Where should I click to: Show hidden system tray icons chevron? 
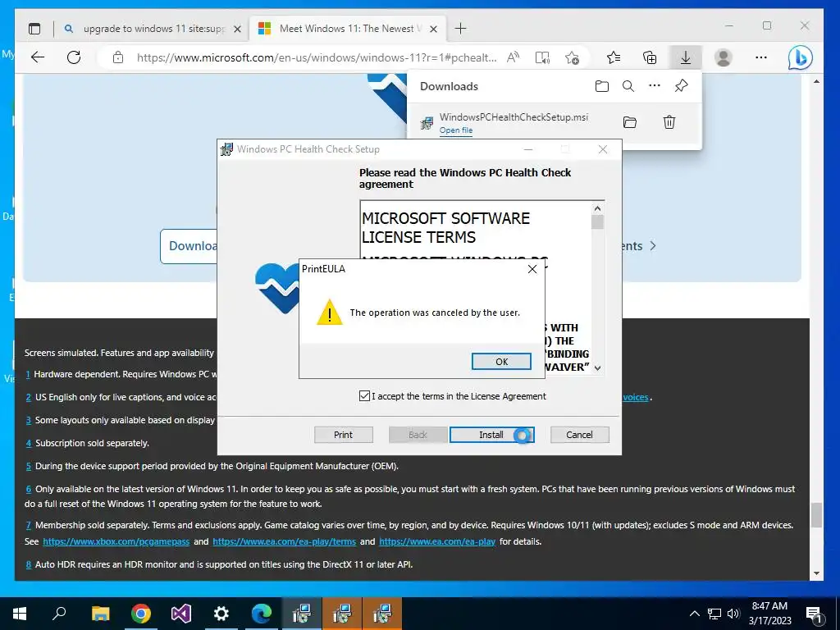(x=694, y=614)
